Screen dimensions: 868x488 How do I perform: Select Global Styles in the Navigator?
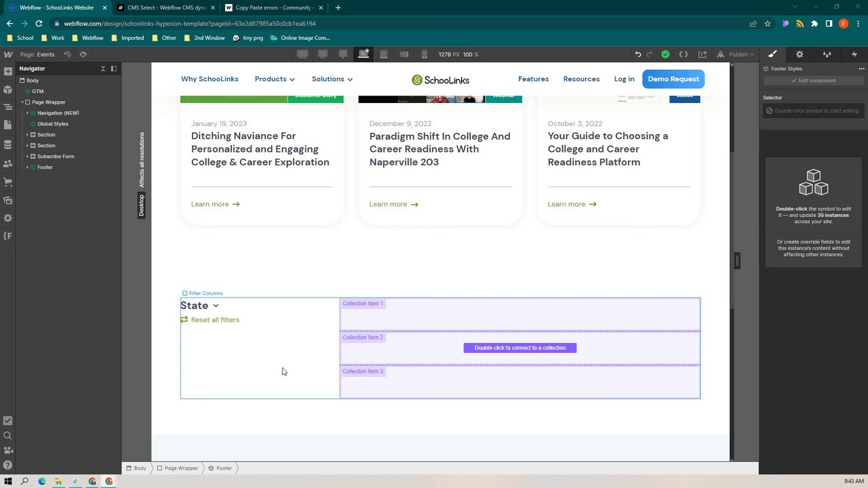(53, 124)
